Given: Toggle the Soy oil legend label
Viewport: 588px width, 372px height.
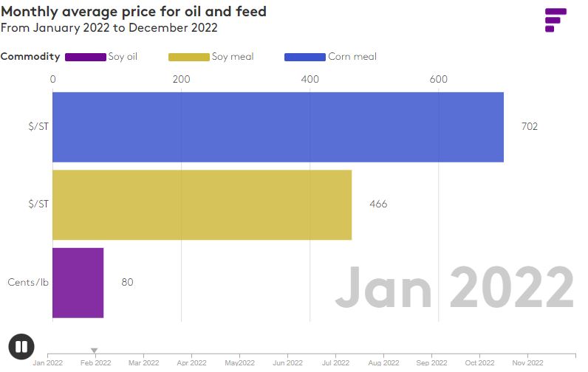Looking at the screenshot, I should tap(123, 57).
